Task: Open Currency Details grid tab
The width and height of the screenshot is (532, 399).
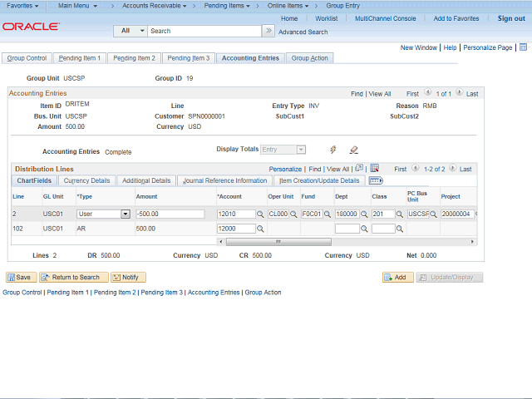Action: pos(86,180)
